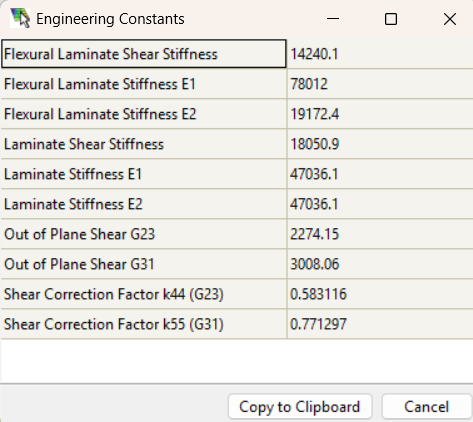Select value 18050.9
The width and height of the screenshot is (473, 422).
click(315, 144)
